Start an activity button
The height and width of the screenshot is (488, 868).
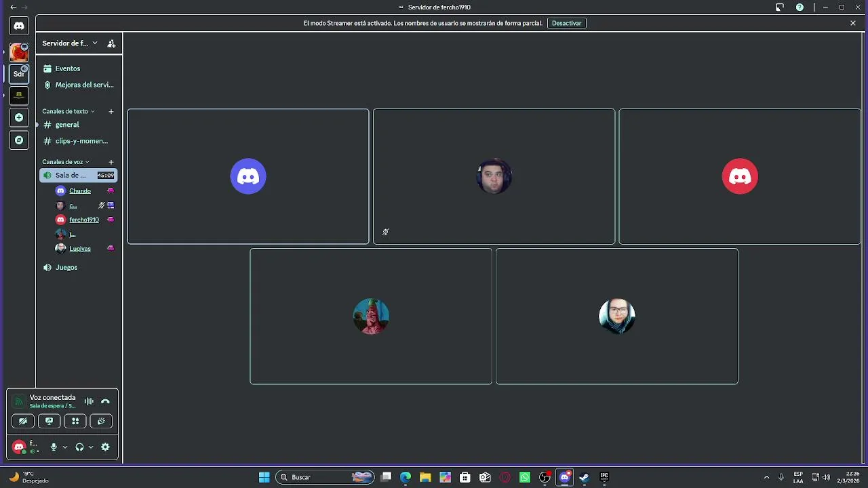[75, 421]
